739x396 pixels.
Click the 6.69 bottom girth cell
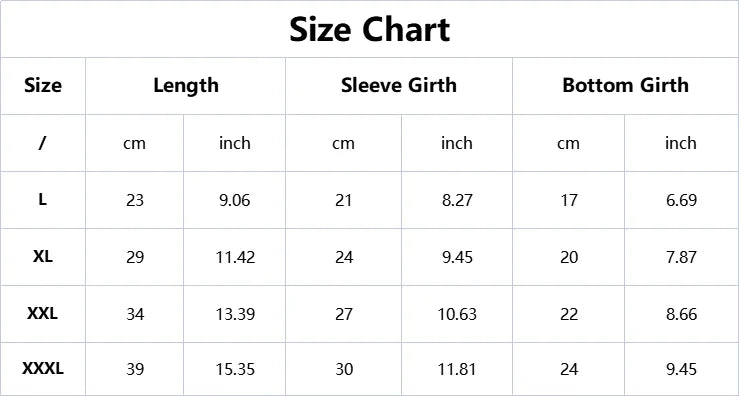[681, 200]
